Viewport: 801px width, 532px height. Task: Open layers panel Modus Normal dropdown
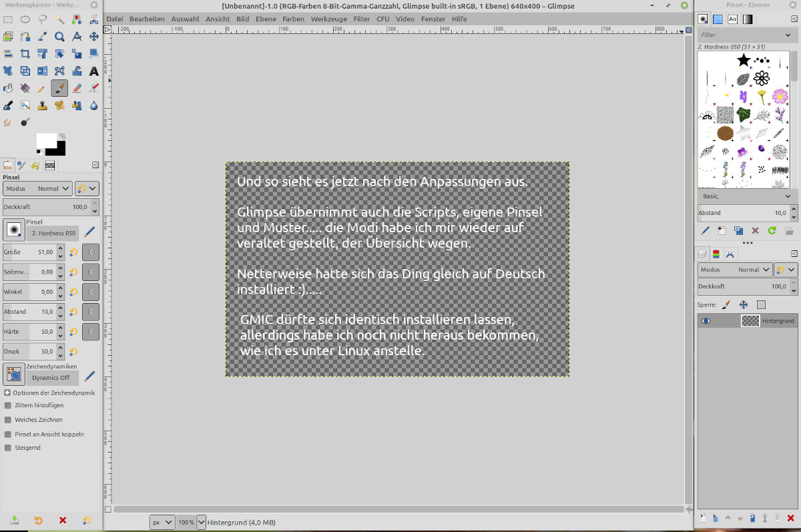[x=735, y=270]
